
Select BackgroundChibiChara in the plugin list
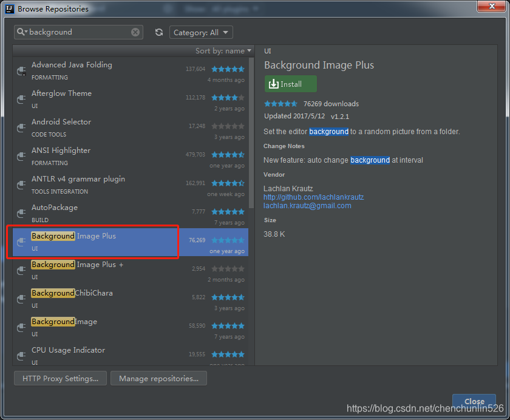[131, 299]
